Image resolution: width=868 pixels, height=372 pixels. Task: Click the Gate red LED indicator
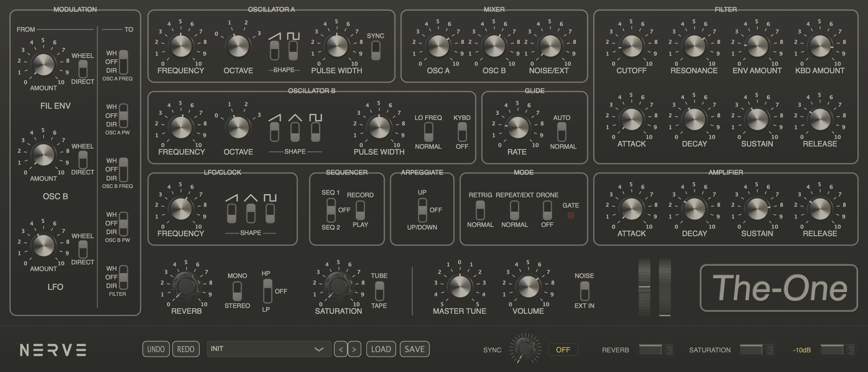point(570,215)
